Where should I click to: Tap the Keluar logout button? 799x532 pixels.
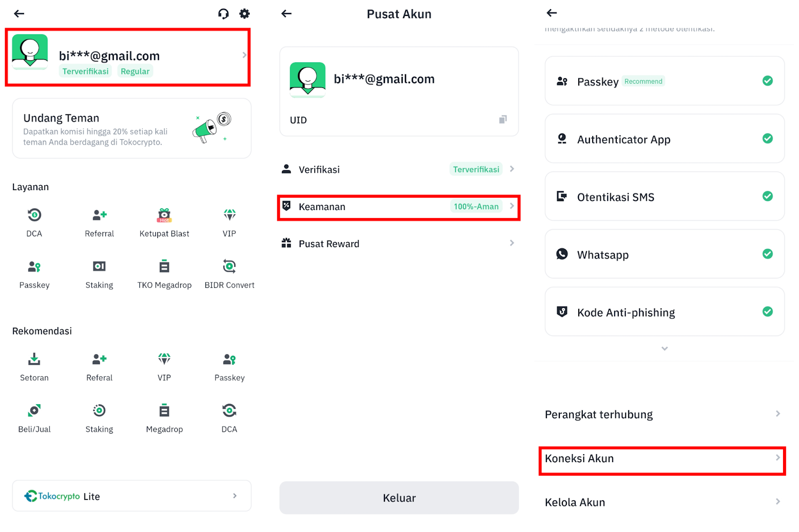coord(399,498)
